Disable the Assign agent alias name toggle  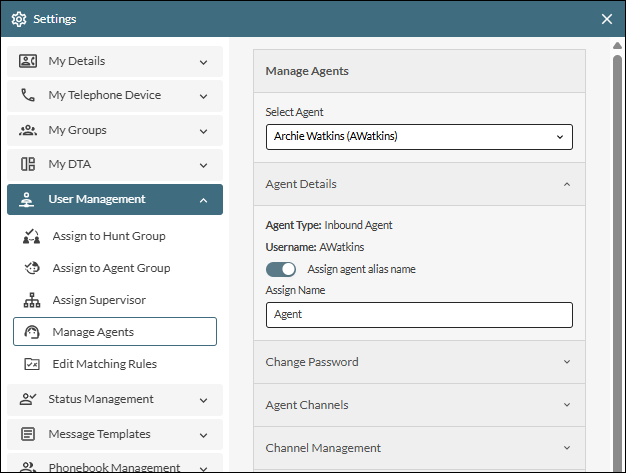(x=281, y=269)
